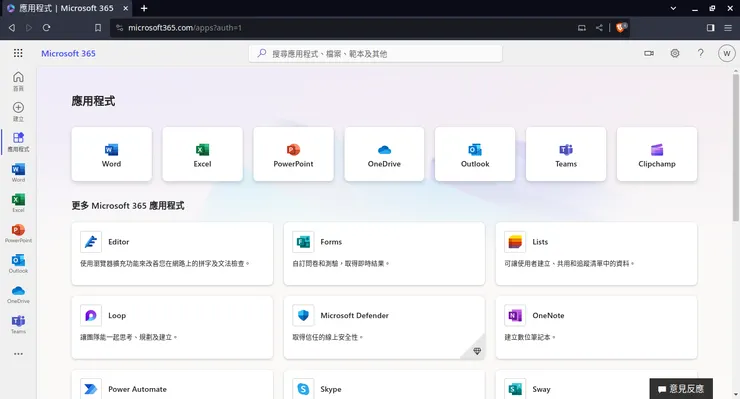Open OneDrive from the left sidebar
The image size is (740, 399).
click(18, 294)
